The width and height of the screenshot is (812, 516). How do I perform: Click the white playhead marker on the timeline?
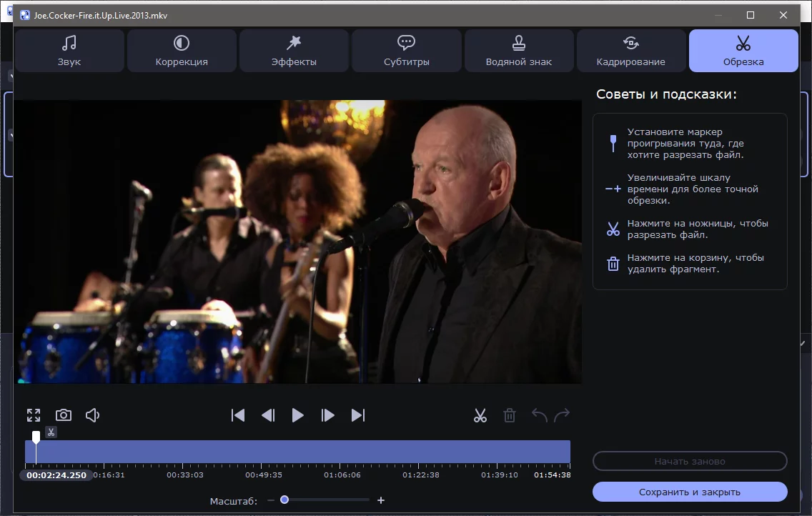click(x=36, y=437)
